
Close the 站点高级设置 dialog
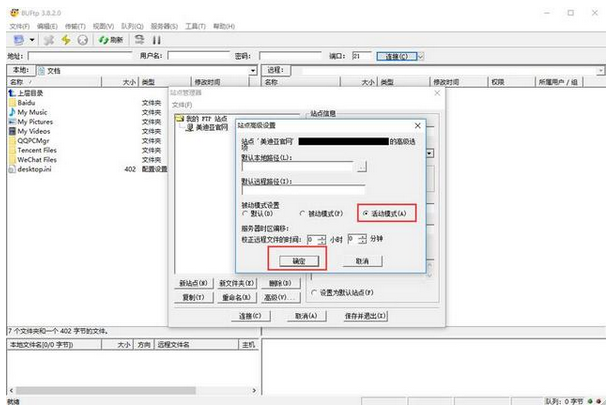click(x=417, y=125)
